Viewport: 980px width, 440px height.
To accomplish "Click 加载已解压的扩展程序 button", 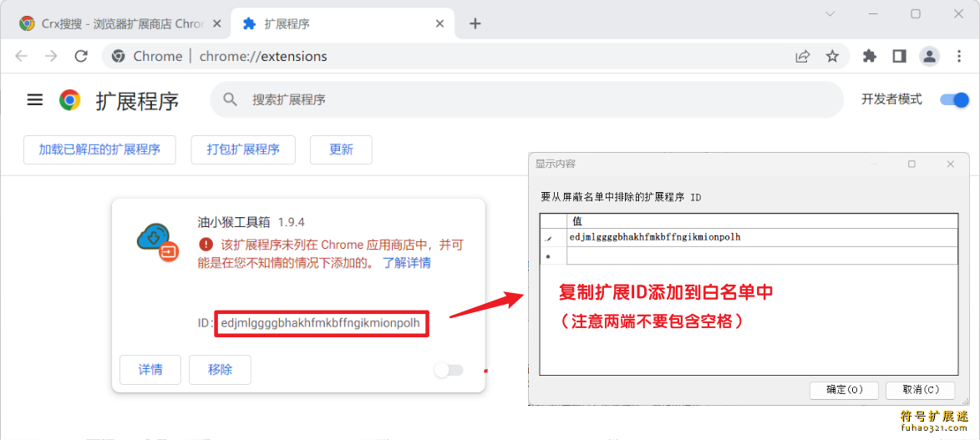I will click(100, 150).
